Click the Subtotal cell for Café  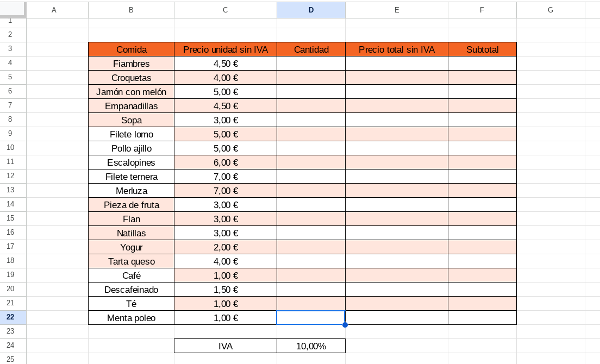[x=482, y=275]
